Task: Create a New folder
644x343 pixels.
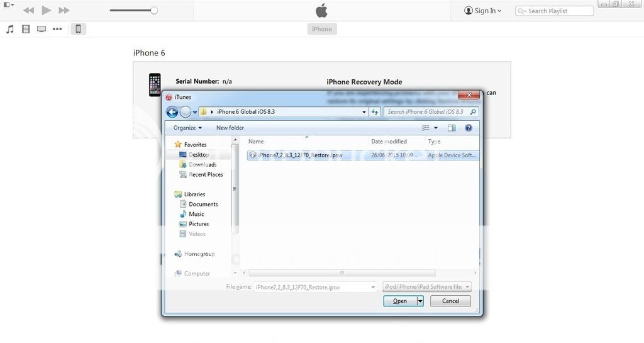Action: point(230,128)
